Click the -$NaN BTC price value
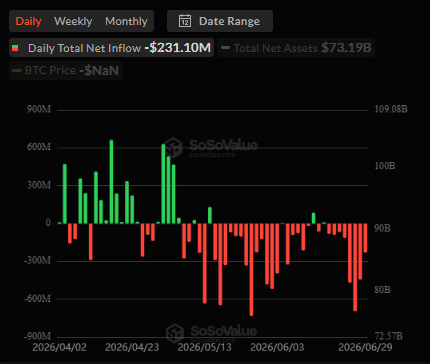430x364 pixels. pos(99,70)
